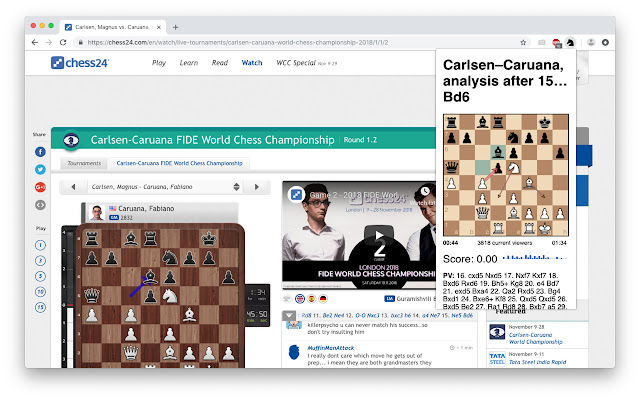Reload the page
640x400 pixels.
63,42
